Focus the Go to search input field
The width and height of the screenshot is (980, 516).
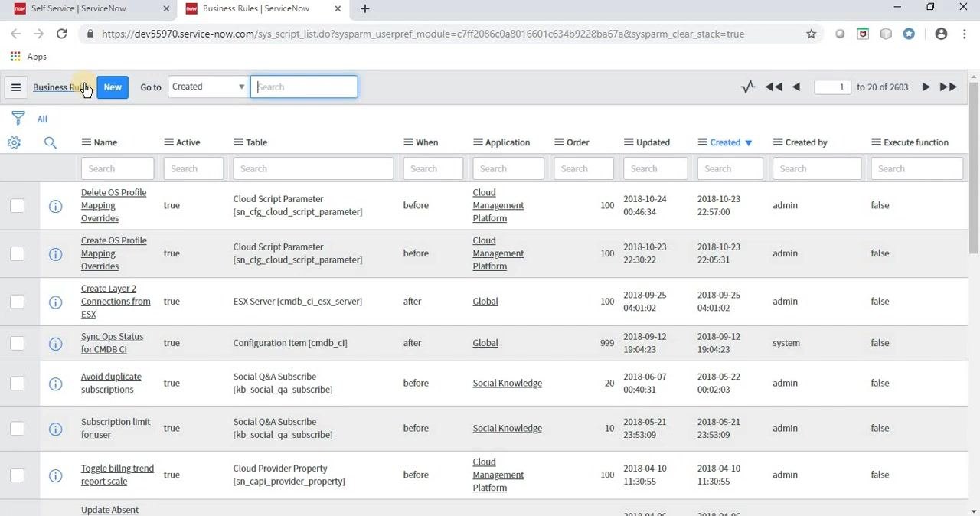(304, 87)
